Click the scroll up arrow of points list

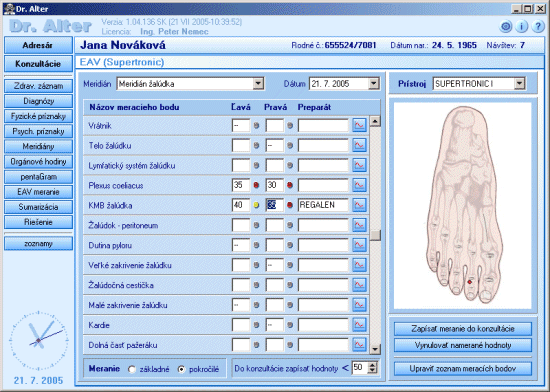pos(375,121)
